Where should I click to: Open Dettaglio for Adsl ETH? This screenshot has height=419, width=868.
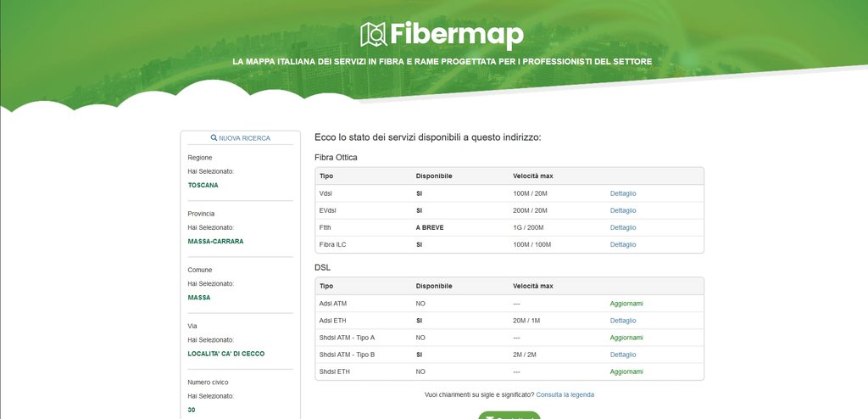[x=623, y=321]
